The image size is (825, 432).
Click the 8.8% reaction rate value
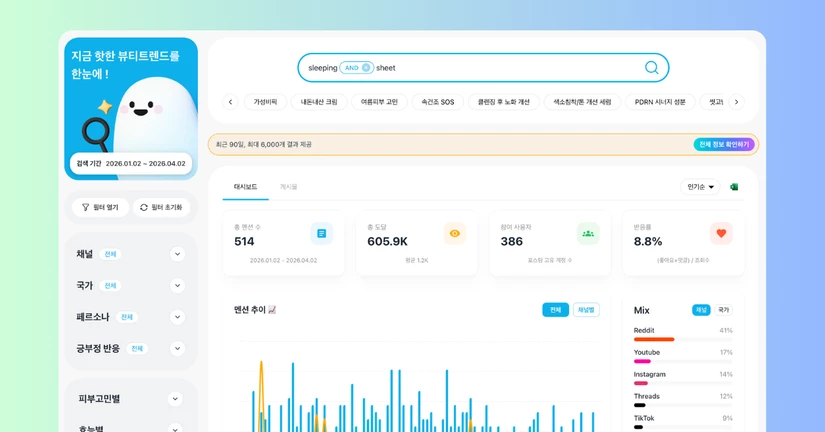click(x=648, y=242)
